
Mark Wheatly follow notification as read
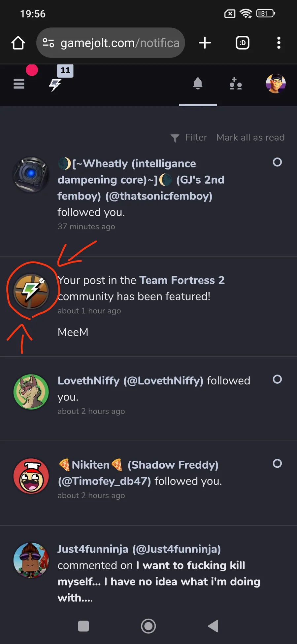click(277, 162)
